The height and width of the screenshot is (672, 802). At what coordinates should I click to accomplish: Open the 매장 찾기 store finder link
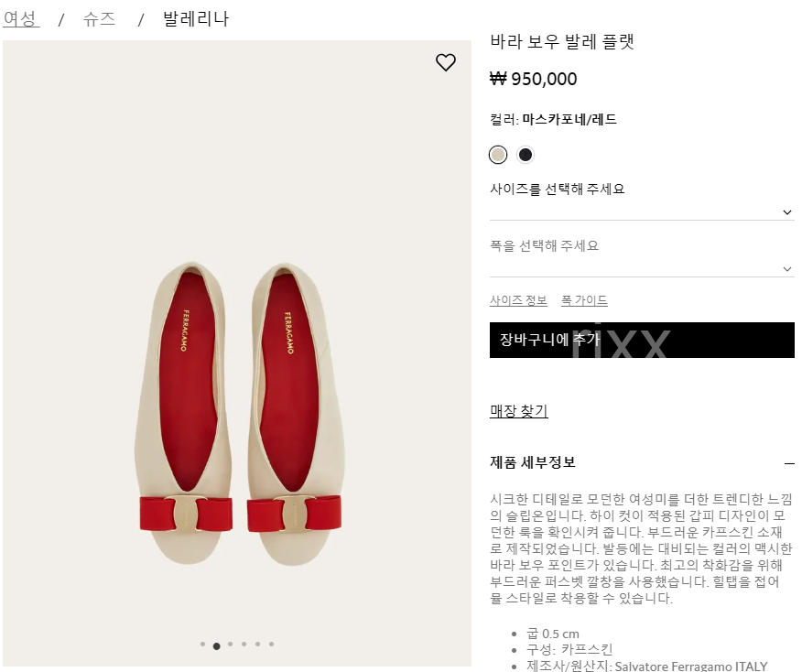[x=518, y=412]
